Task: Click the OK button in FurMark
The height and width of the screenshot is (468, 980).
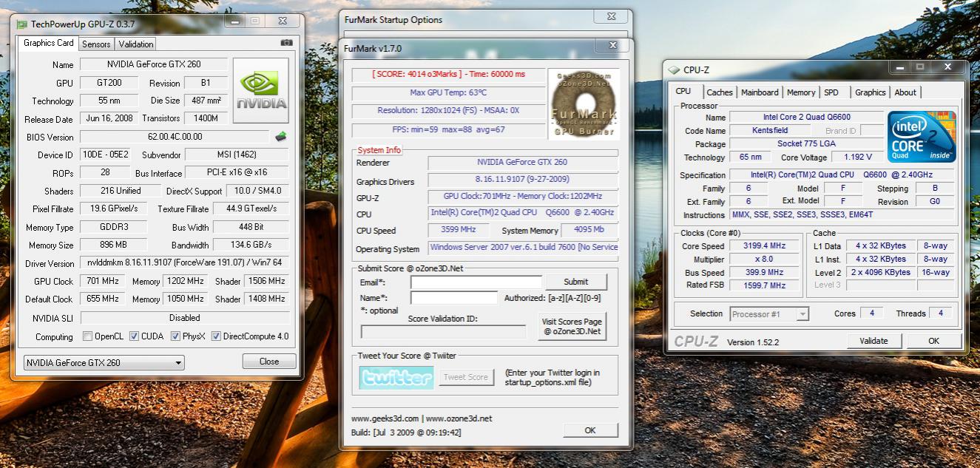Action: click(x=590, y=430)
